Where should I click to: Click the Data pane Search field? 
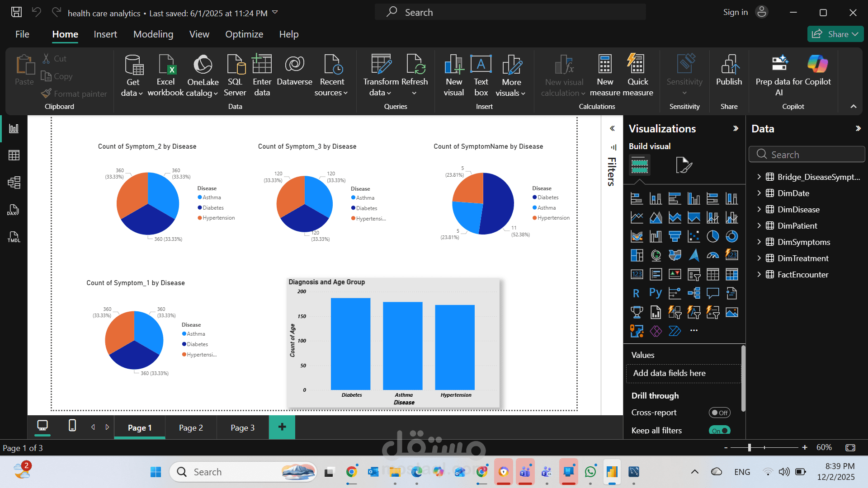tap(807, 154)
